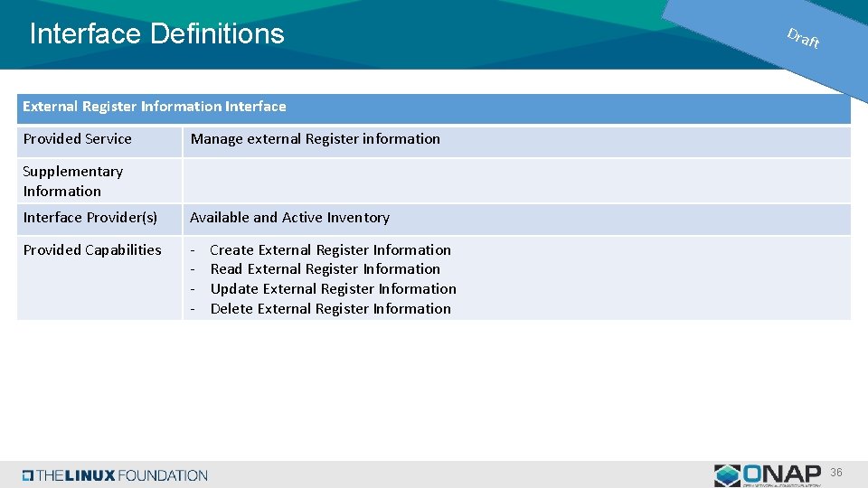The width and height of the screenshot is (868, 488).
Task: Click the Provided Capabilities row label
Action: (x=92, y=250)
